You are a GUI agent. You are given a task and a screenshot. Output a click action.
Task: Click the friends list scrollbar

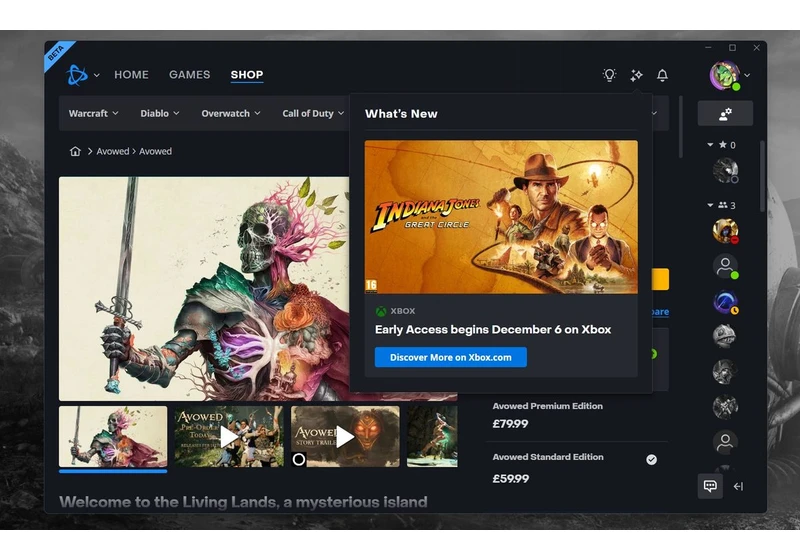[762, 176]
